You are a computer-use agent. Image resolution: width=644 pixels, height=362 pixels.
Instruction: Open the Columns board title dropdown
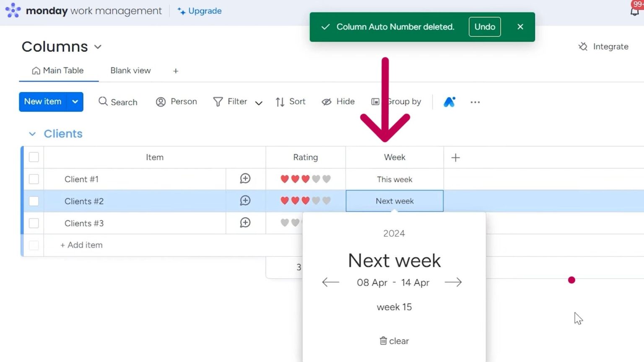click(98, 47)
